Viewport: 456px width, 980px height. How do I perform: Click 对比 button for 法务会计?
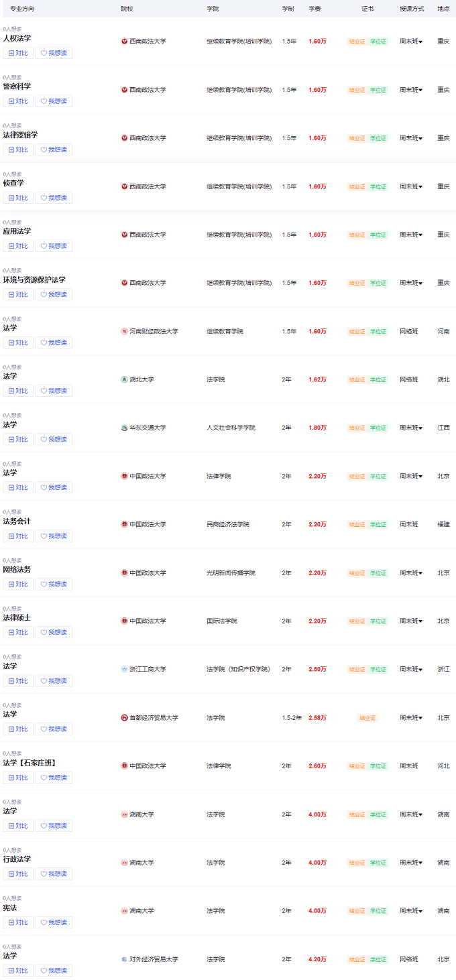point(18,536)
